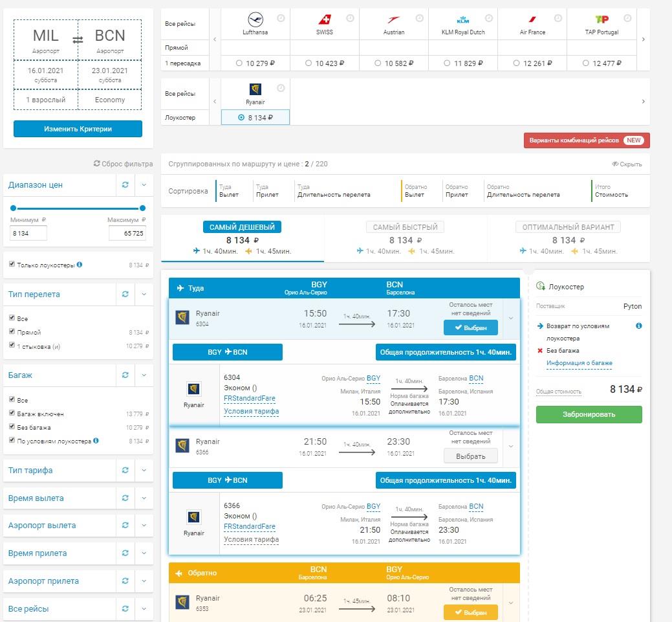
Task: Click the Максимум price input field
Action: [127, 234]
